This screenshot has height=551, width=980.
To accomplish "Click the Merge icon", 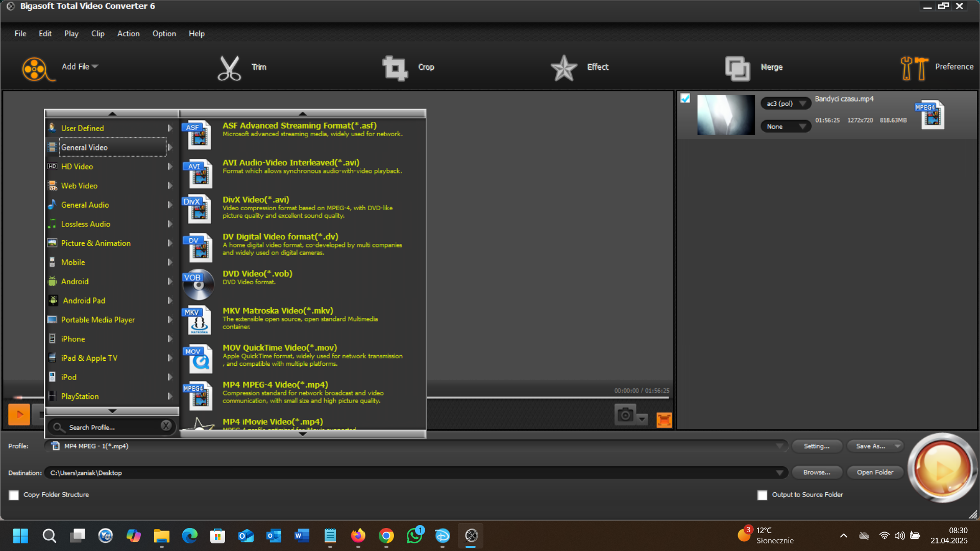I will pyautogui.click(x=738, y=68).
